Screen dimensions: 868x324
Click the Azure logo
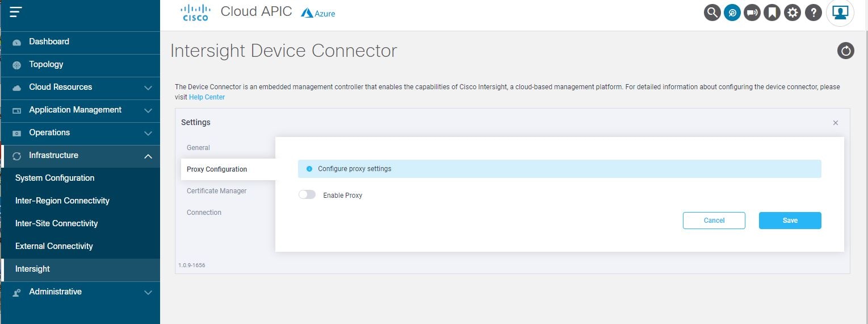[x=318, y=13]
